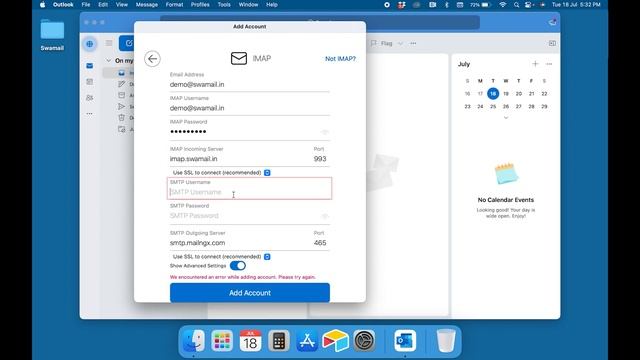Image resolution: width=640 pixels, height=360 pixels.
Task: Expand the mini calendar with chevron
Action: click(x=506, y=118)
